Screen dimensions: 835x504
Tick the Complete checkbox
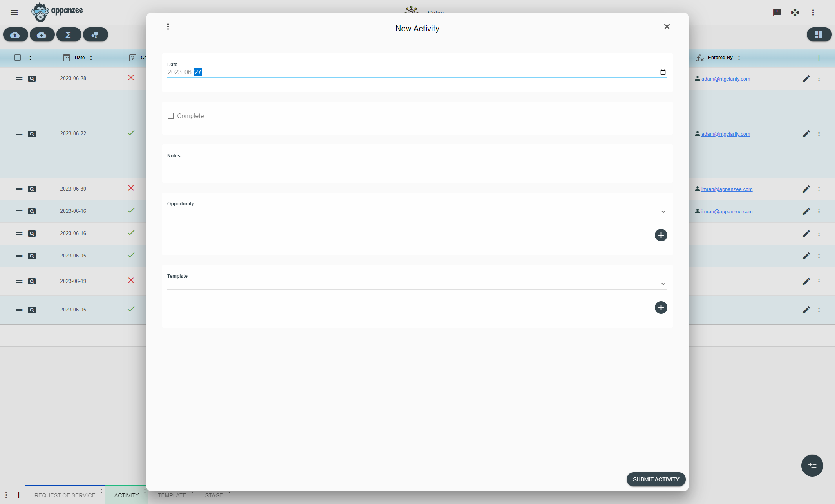171,116
